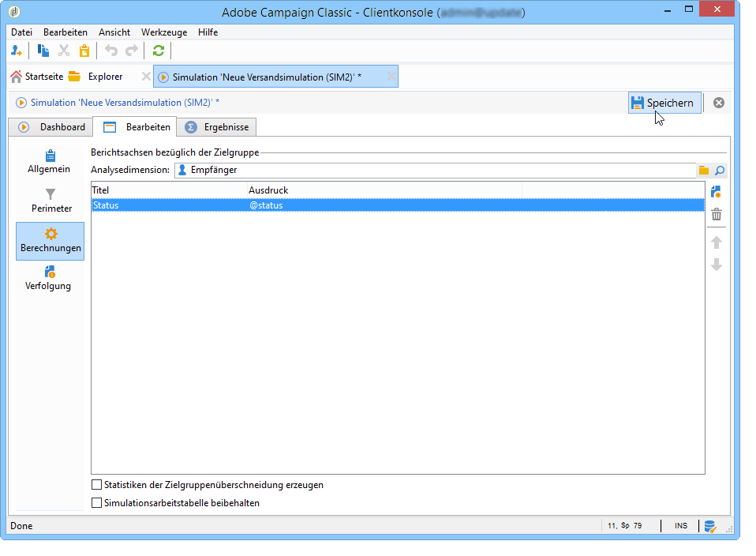The height and width of the screenshot is (556, 756).
Task: Click the Redo arrow in toolbar
Action: click(132, 51)
